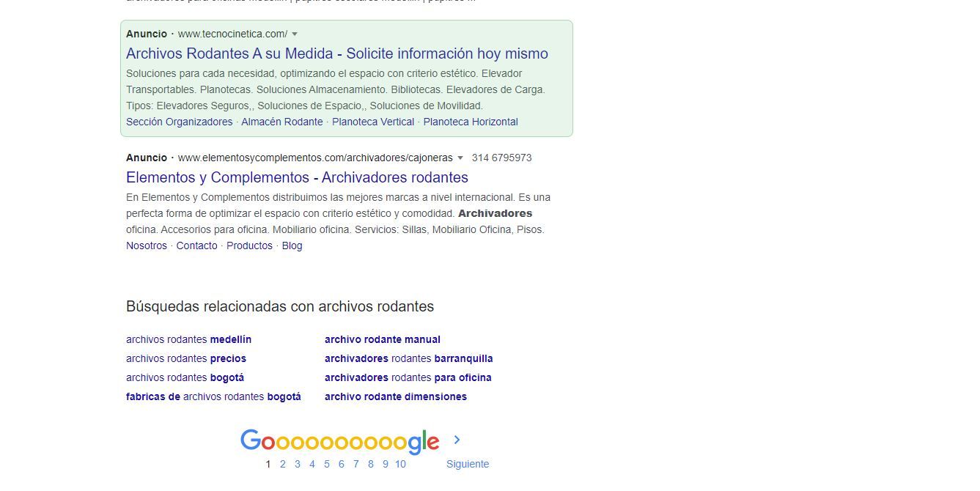
Task: Click the Blog sitelink
Action: tap(292, 245)
